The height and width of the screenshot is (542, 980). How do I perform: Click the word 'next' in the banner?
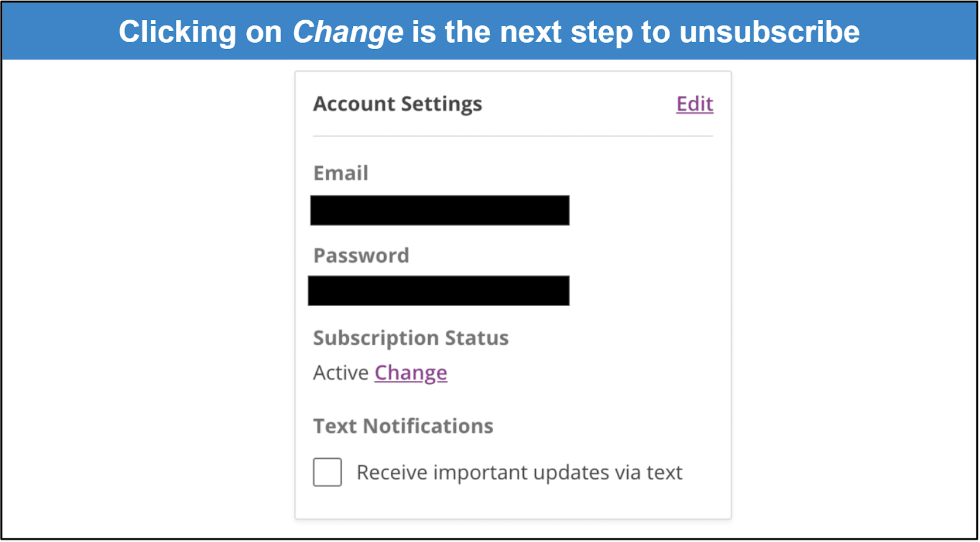tap(530, 32)
